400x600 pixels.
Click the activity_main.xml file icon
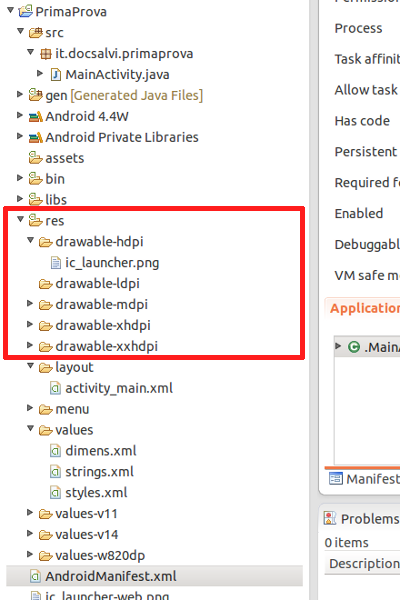pyautogui.click(x=56, y=388)
